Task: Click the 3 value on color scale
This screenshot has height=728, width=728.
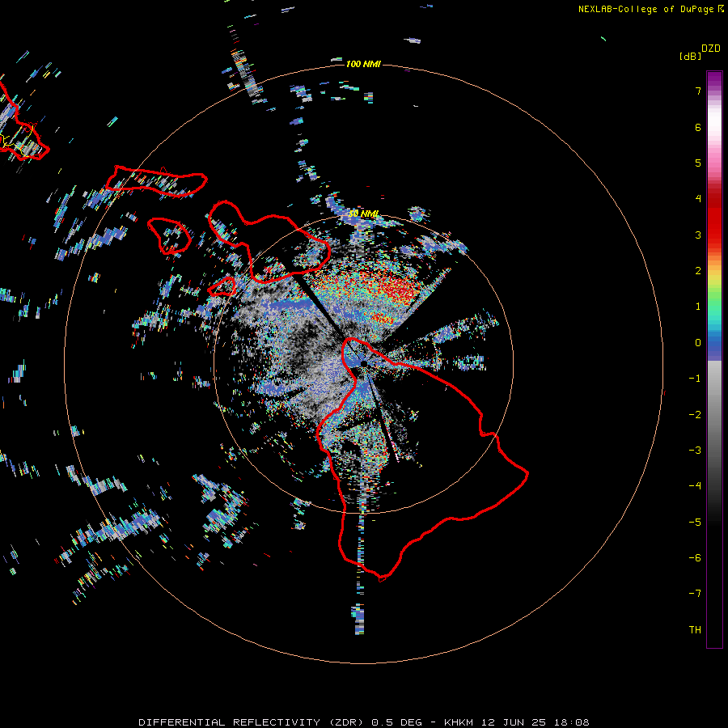Action: coord(698,235)
